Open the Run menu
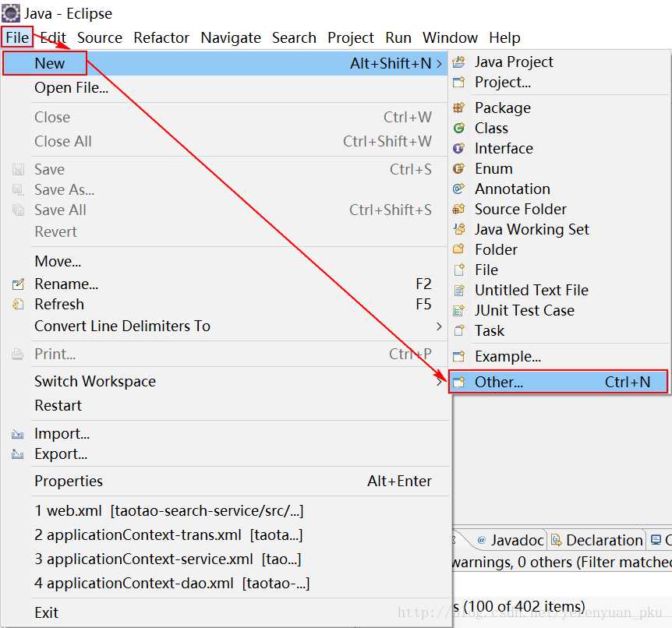Viewport: 672px width, 628px height. (x=398, y=37)
